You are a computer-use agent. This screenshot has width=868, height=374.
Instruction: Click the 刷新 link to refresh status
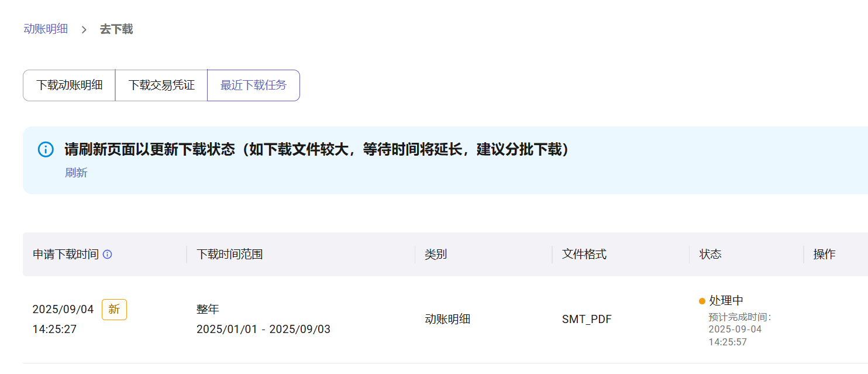(x=76, y=173)
